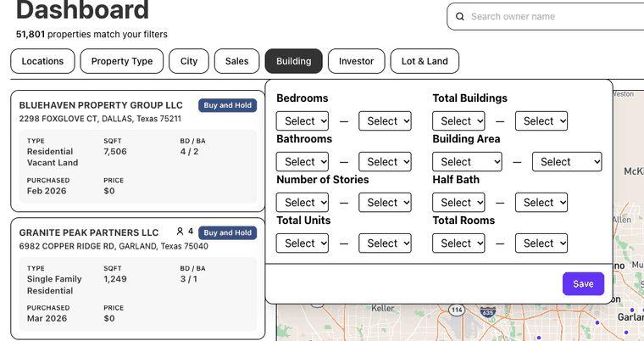Click the 114 highway marker on map
Viewport: 644px width, 341px height.
pos(456,310)
